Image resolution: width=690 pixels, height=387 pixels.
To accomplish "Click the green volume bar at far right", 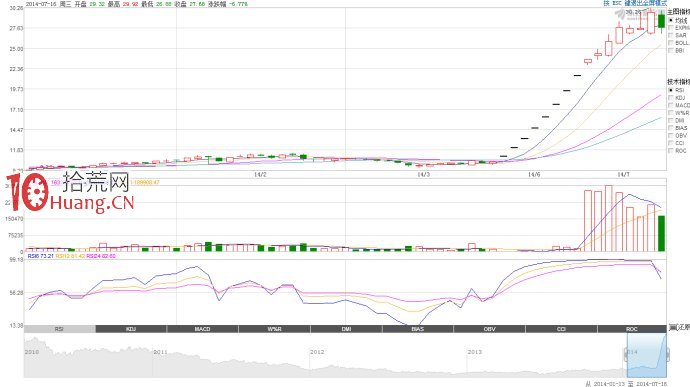I will click(661, 233).
